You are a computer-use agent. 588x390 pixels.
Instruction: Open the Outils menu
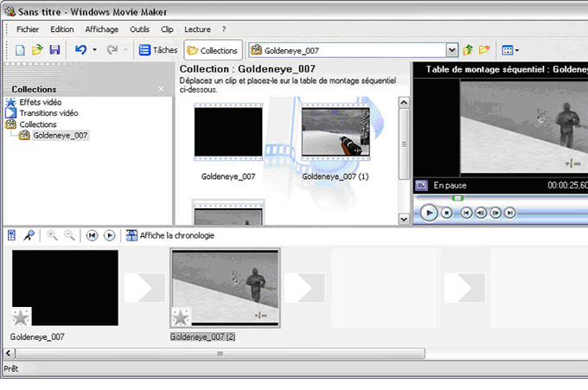pyautogui.click(x=139, y=29)
